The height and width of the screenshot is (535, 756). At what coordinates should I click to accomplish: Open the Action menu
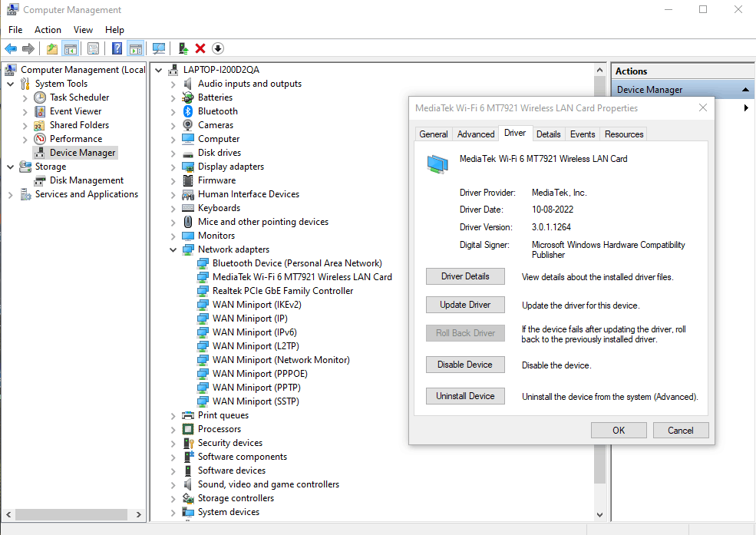(48, 30)
